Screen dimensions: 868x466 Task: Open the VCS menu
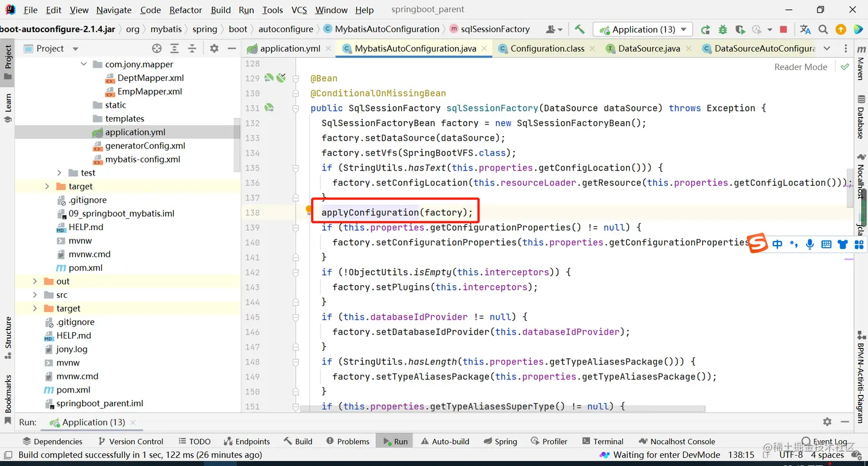299,10
